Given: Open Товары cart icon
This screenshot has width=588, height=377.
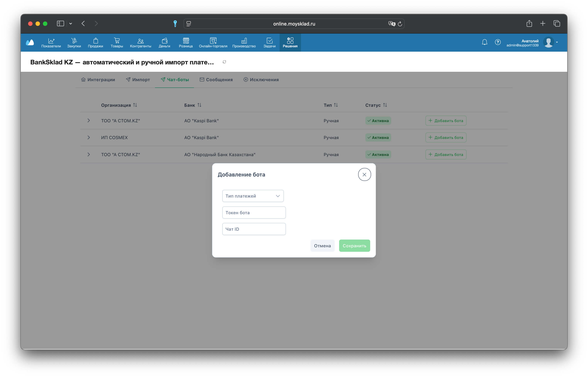Looking at the screenshot, I should coord(117,43).
